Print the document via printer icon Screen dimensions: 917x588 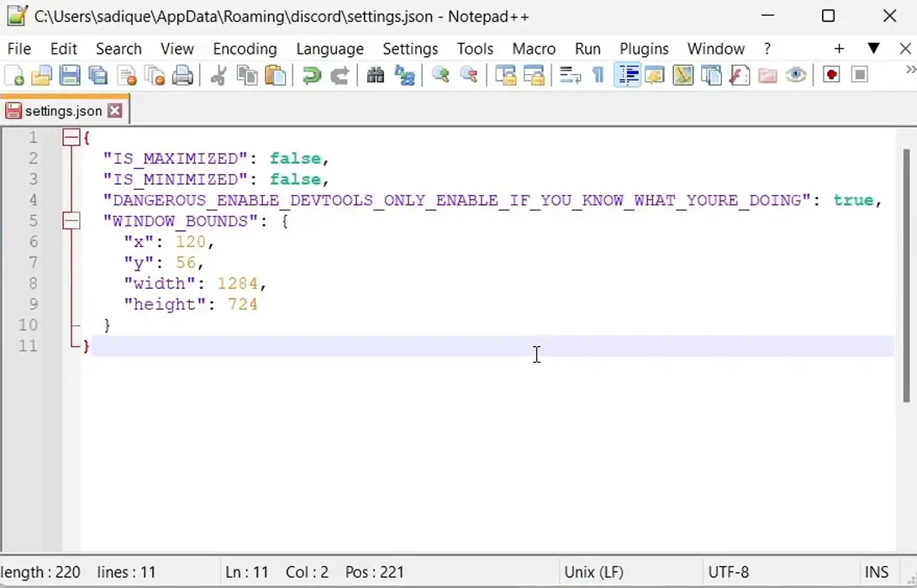coord(182,76)
